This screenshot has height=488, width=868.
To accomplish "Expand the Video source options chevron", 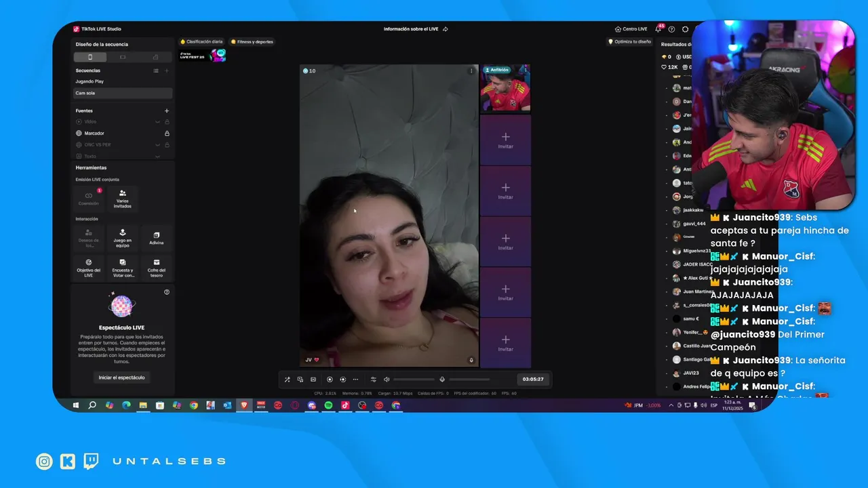I will 157,122.
